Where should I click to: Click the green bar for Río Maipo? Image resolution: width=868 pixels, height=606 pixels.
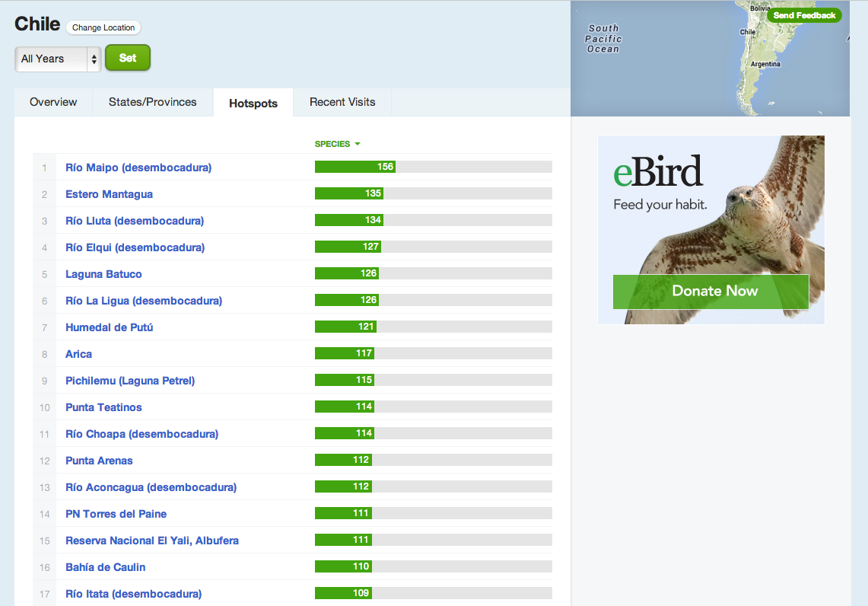click(355, 166)
